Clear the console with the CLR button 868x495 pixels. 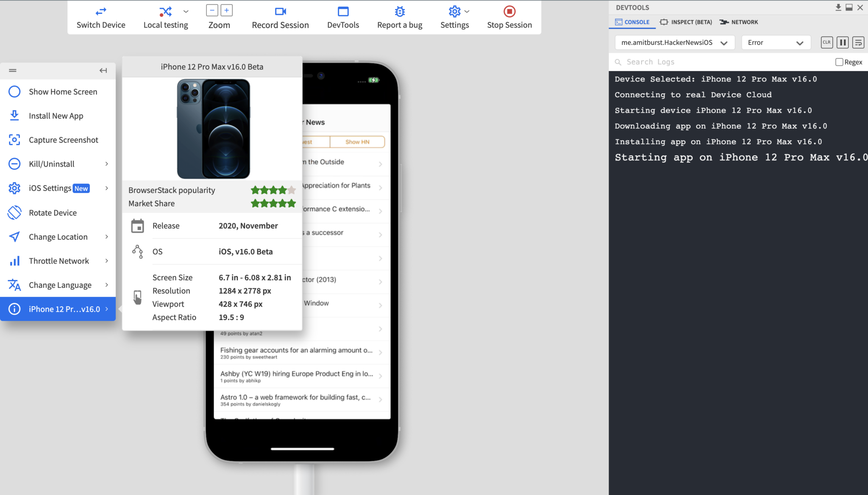click(x=826, y=42)
